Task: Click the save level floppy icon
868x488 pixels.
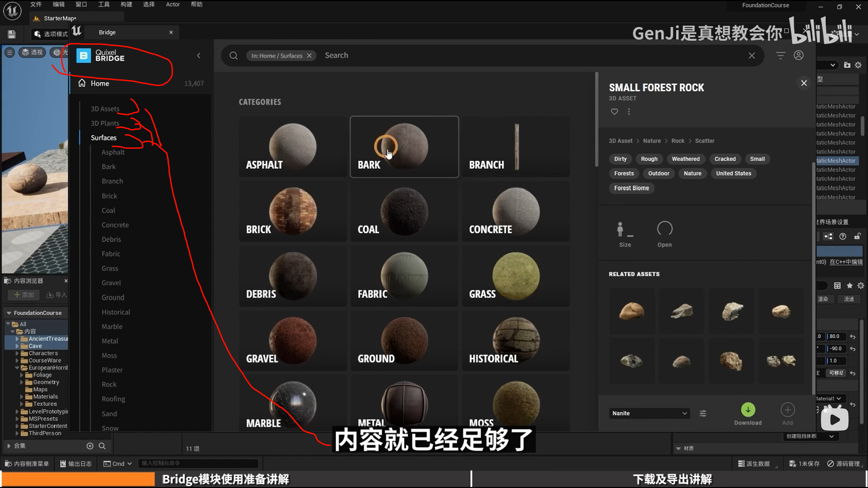Action: coord(12,34)
